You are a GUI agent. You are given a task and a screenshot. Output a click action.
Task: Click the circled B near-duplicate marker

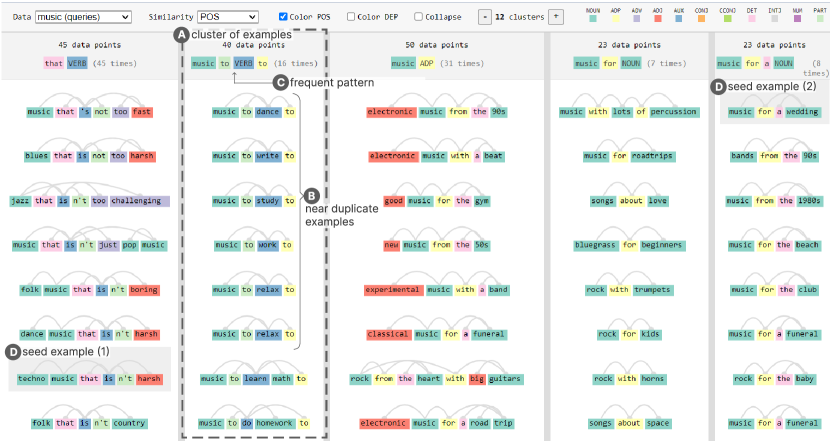[311, 195]
